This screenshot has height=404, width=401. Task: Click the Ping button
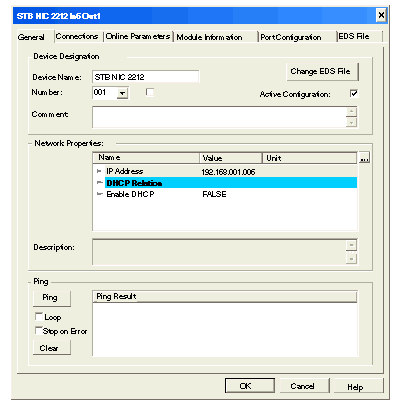click(52, 298)
